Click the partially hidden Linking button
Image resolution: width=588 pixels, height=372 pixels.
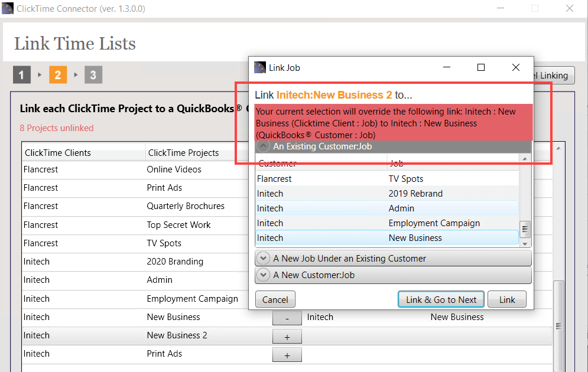554,76
